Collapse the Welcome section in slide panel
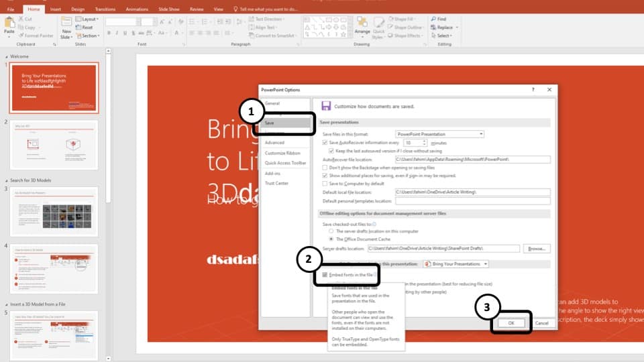 (6, 56)
